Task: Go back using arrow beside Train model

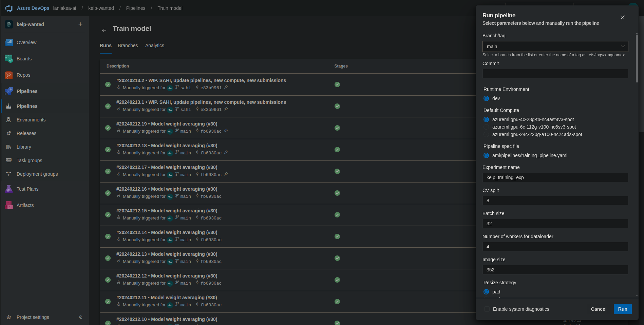Action: tap(104, 30)
